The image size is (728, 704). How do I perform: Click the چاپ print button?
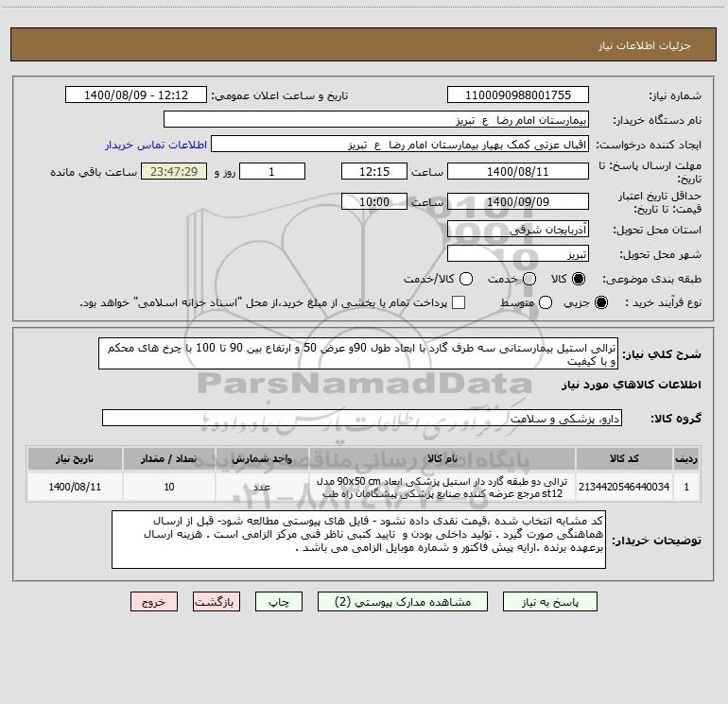[x=279, y=602]
